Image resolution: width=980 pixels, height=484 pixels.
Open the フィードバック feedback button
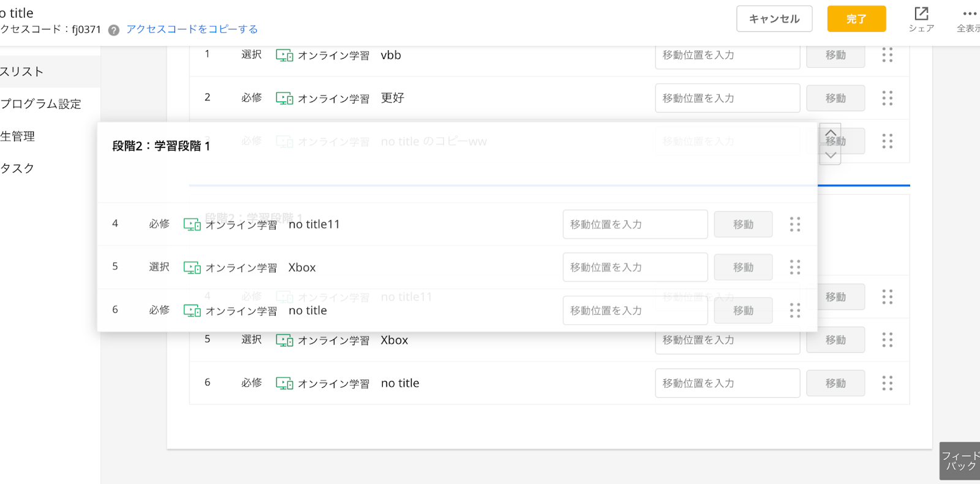[960, 461]
